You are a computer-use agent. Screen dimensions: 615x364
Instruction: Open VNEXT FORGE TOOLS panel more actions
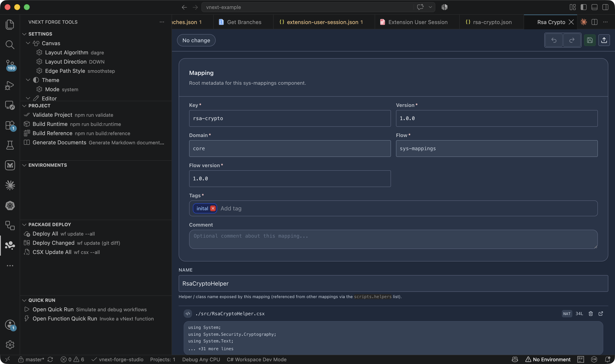click(162, 22)
